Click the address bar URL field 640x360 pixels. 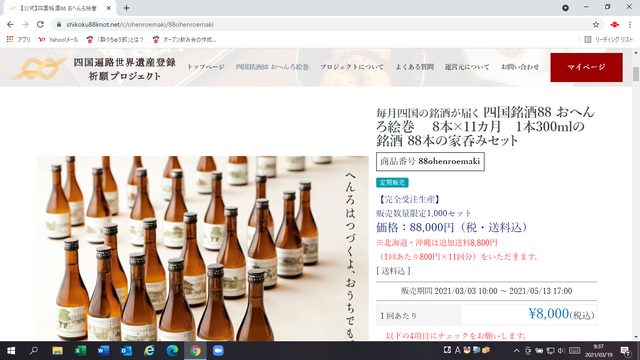coord(327,24)
